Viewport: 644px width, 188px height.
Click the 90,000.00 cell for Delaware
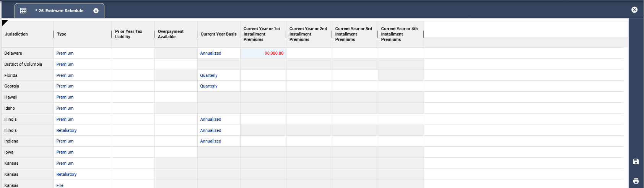263,53
